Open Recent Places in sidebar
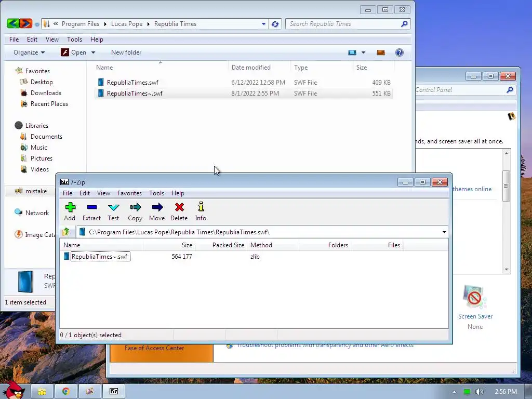This screenshot has width=532, height=399. [x=49, y=104]
